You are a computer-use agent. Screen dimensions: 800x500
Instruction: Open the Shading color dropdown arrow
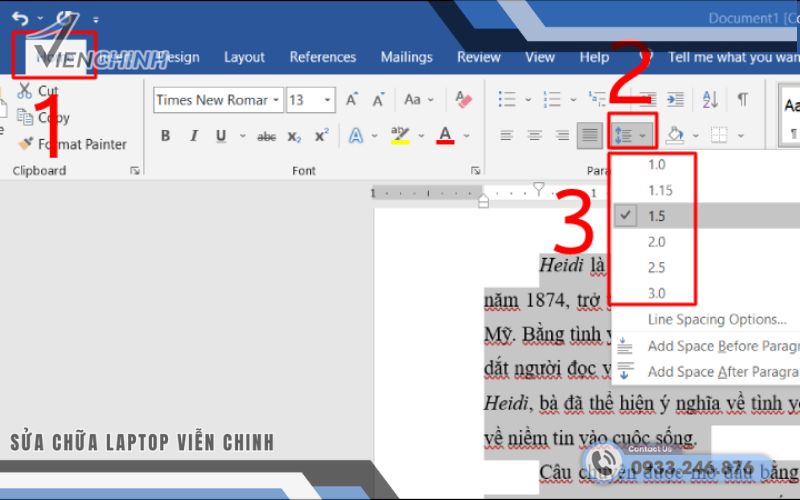[695, 136]
